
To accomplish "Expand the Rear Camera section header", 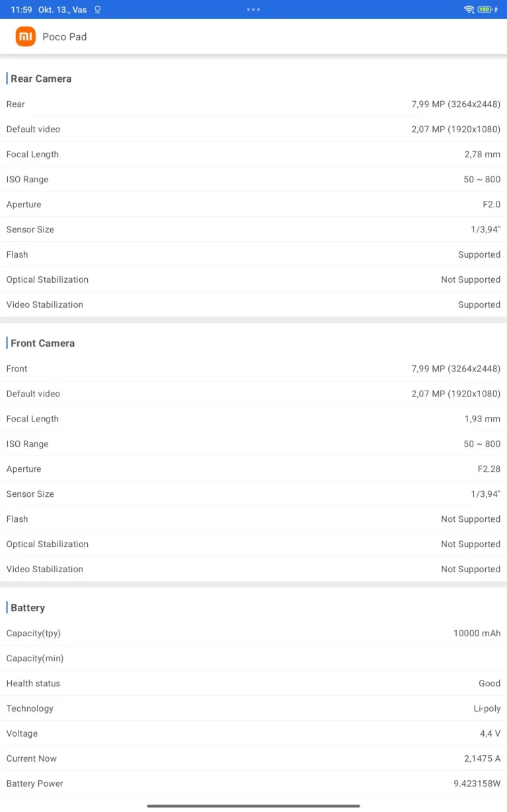I will pos(41,79).
